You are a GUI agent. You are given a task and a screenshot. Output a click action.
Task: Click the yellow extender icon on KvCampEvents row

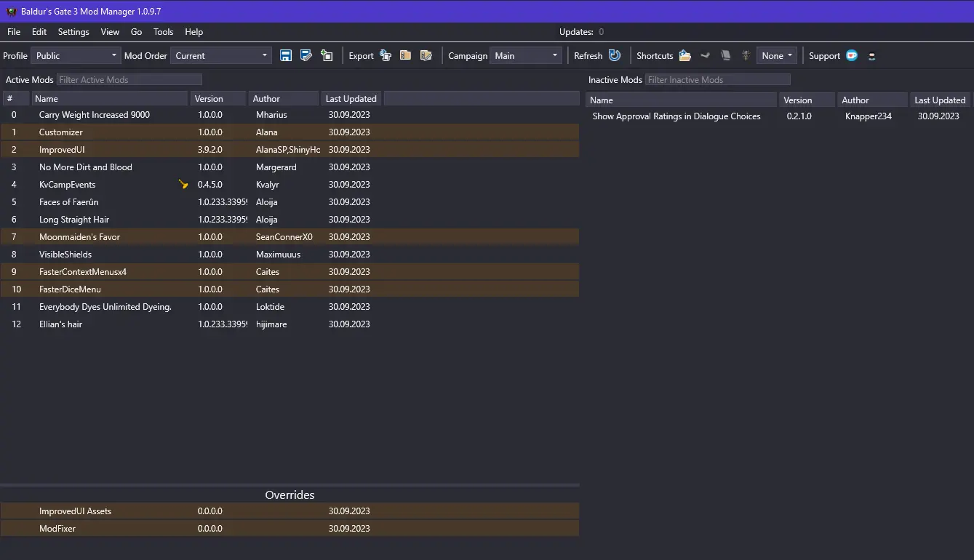click(x=183, y=185)
